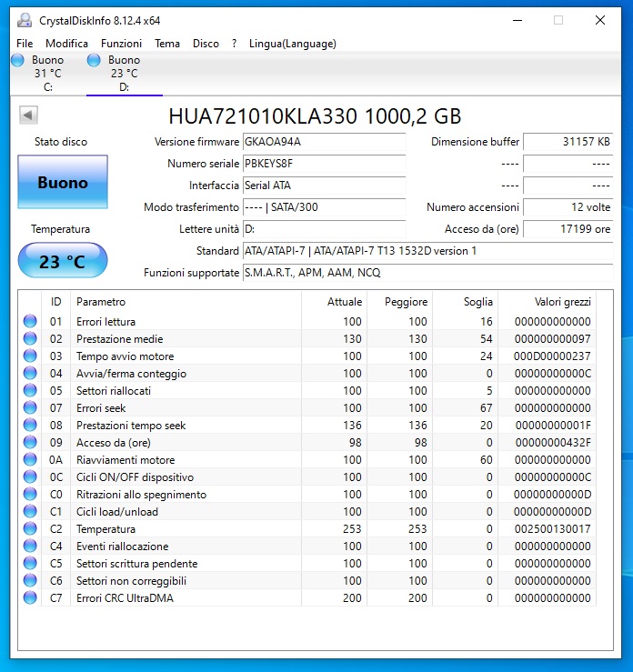Click the 23 °C temperature button

(x=63, y=261)
